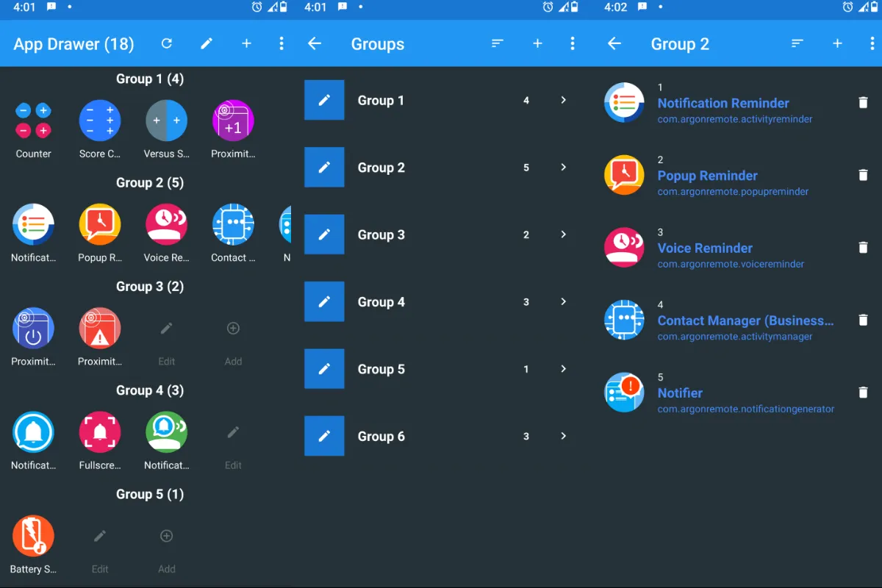This screenshot has width=882, height=588.
Task: Click com.argonremote.notificationgenerator package text
Action: coord(745,409)
